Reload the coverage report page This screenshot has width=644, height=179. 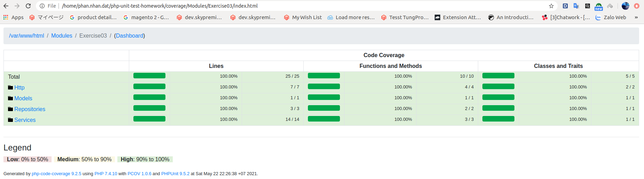28,6
